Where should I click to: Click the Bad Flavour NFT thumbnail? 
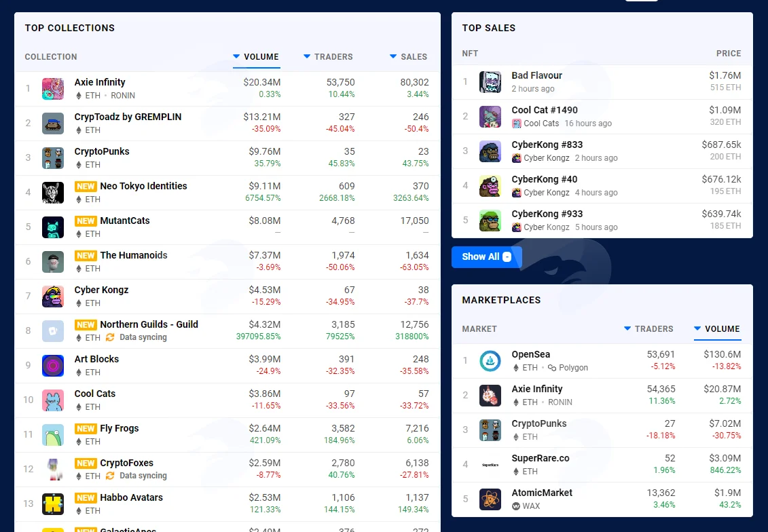pyautogui.click(x=490, y=82)
